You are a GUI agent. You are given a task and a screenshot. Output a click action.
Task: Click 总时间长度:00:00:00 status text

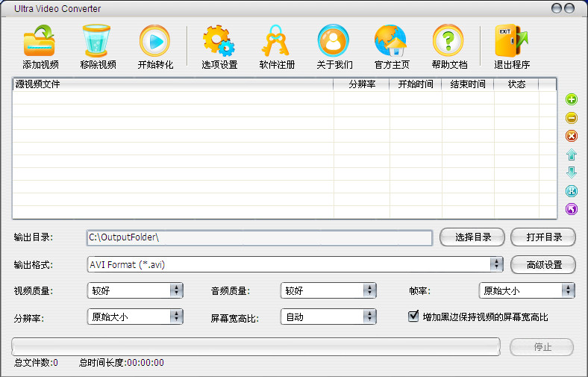pyautogui.click(x=122, y=363)
